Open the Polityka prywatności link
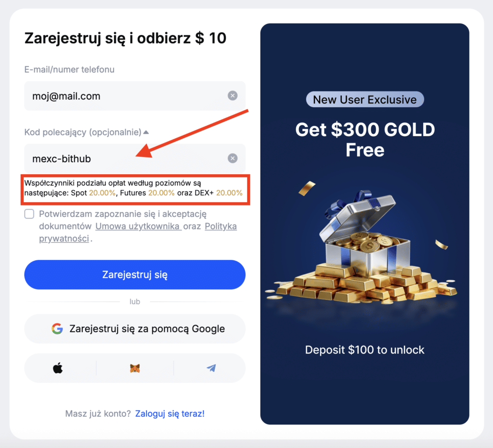Viewport: 493px width, 448px height. pos(138,232)
